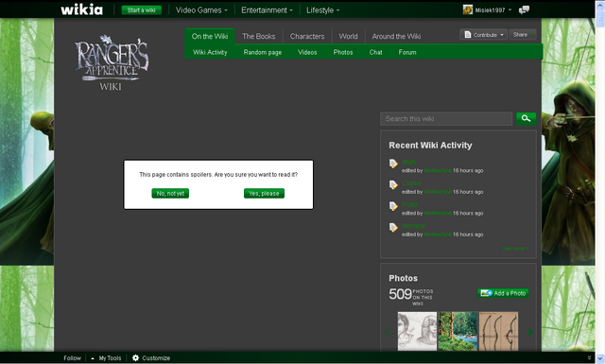Viewport: 605px width, 364px height.
Task: Open Around the Wiki tab
Action: click(396, 36)
